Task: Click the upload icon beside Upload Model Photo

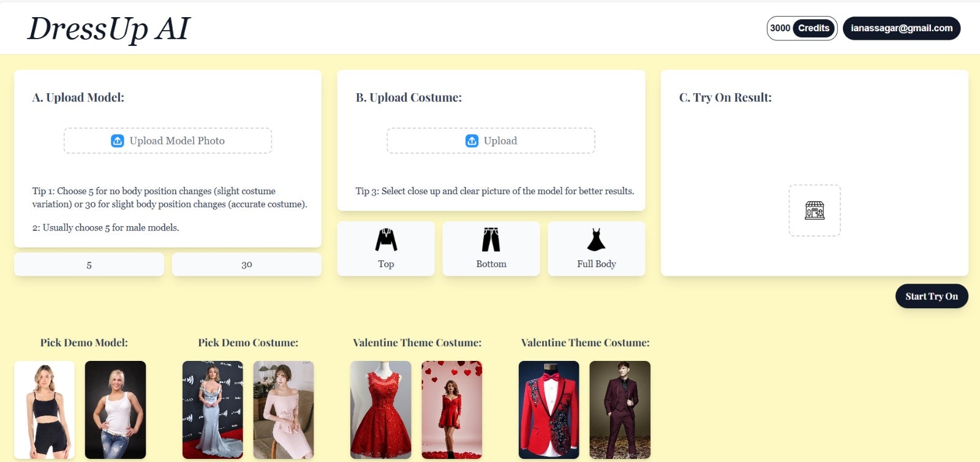Action: (117, 140)
